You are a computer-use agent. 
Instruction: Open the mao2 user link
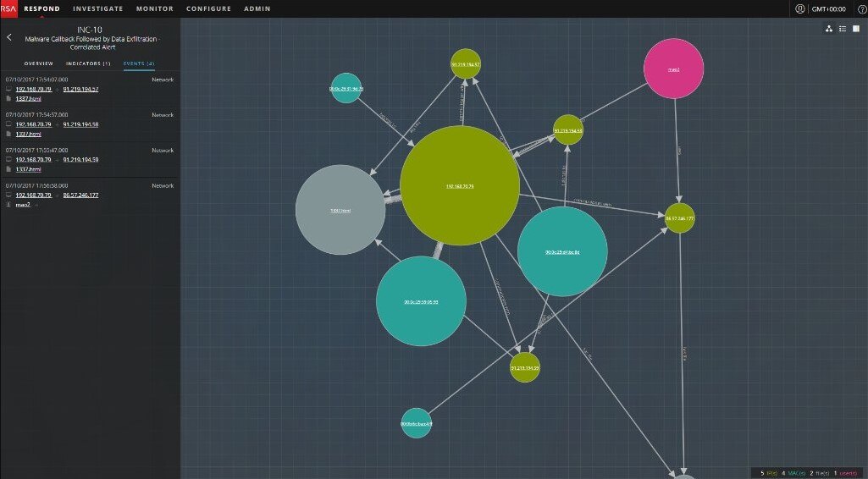(x=23, y=204)
